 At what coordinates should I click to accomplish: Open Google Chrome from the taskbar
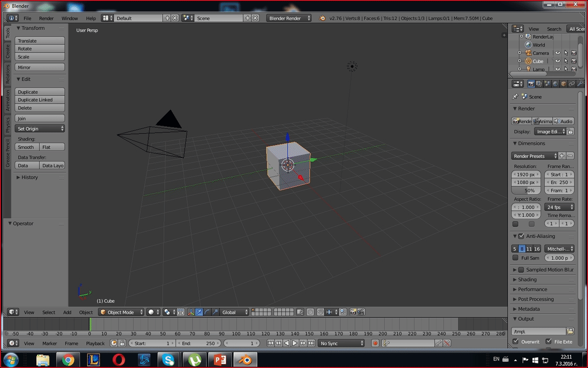pyautogui.click(x=68, y=360)
